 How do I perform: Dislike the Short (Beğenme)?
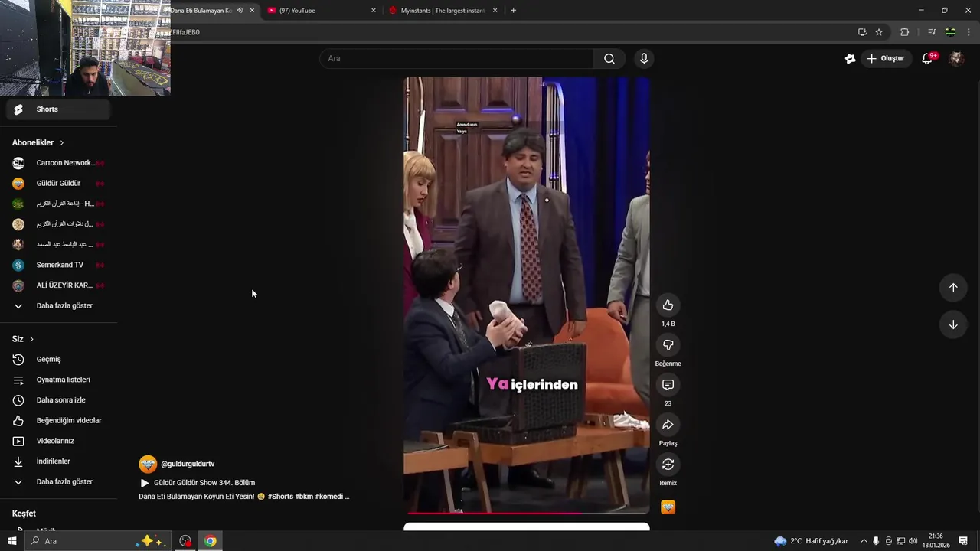click(668, 345)
